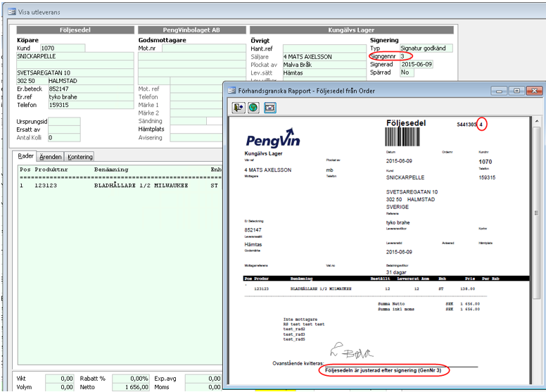Click the Visa utleverans window title icon
The width and height of the screenshot is (546, 392).
[x=12, y=12]
